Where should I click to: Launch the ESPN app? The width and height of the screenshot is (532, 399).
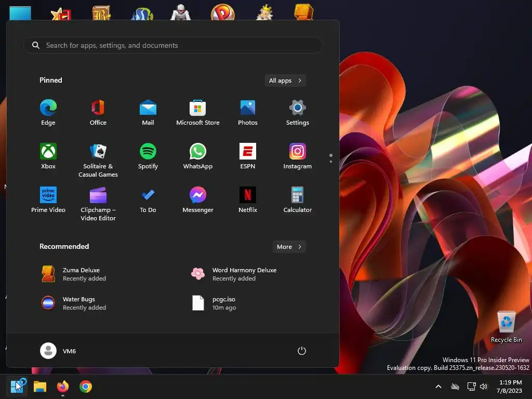pyautogui.click(x=248, y=156)
